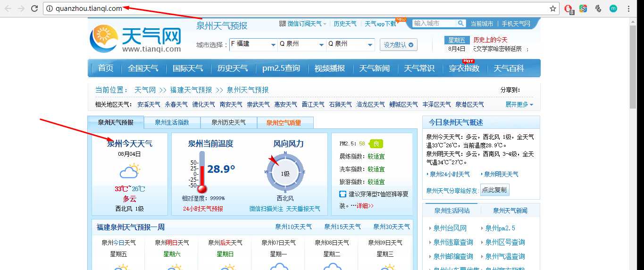
Task: Click the T-shirt clothing advice icon
Action: coord(343,194)
